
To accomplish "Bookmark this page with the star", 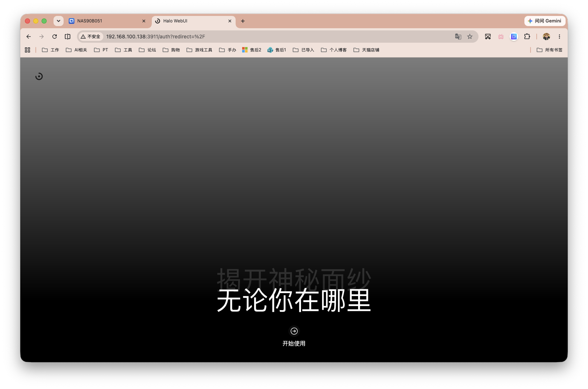I will coord(470,37).
